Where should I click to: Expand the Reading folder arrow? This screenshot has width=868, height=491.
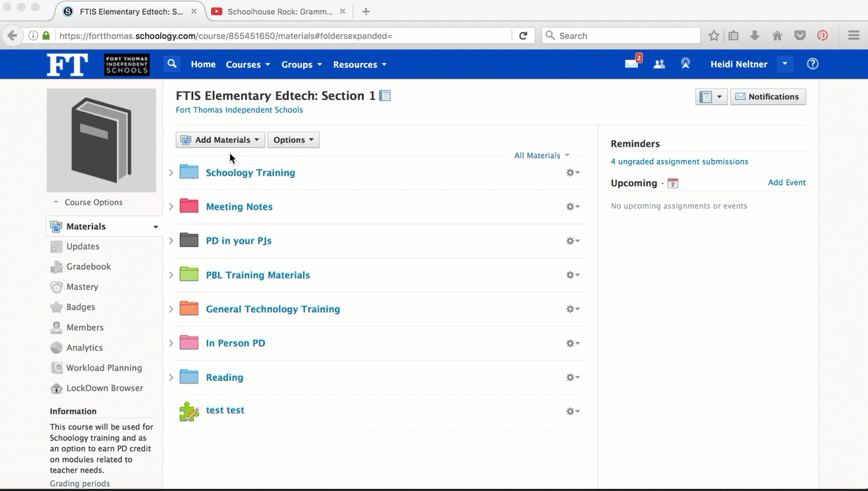(x=171, y=378)
